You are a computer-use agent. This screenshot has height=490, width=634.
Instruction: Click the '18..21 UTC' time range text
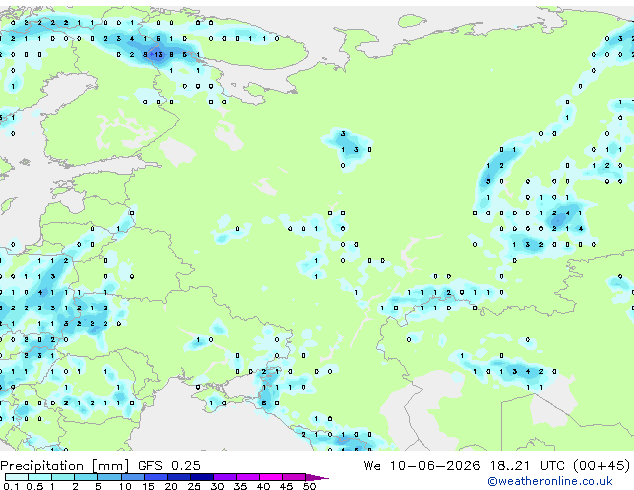pos(528,465)
